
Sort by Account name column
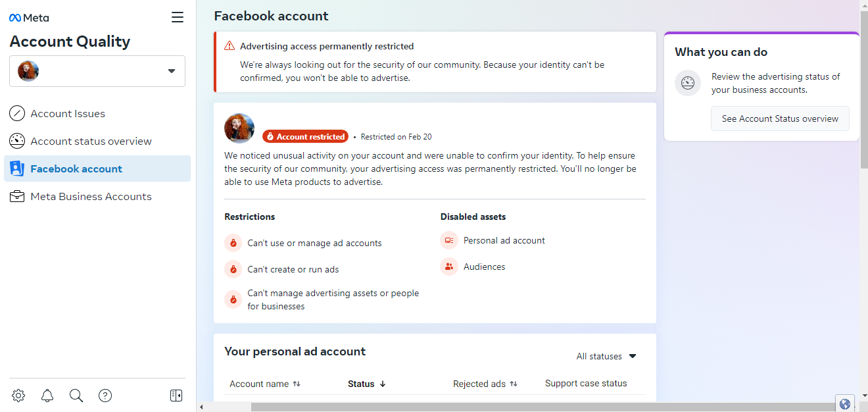coord(264,384)
